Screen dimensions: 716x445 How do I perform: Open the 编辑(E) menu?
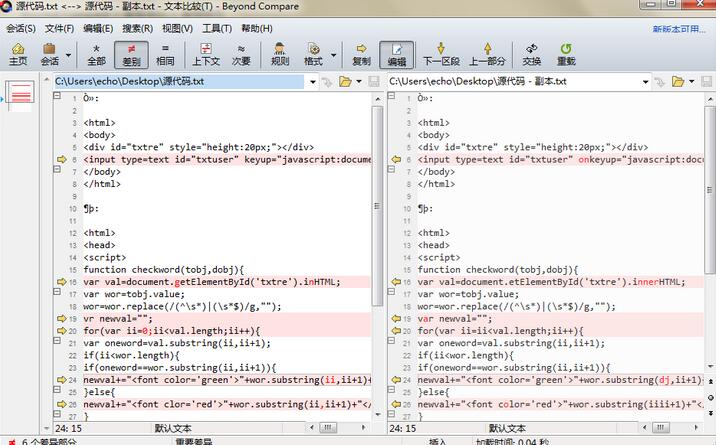[98, 28]
